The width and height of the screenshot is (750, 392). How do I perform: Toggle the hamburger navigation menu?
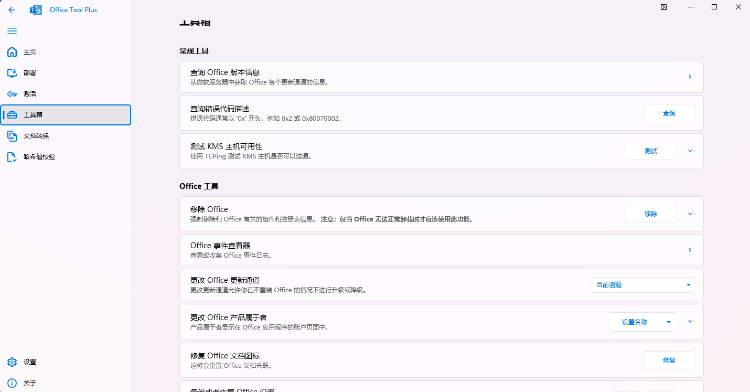point(12,31)
